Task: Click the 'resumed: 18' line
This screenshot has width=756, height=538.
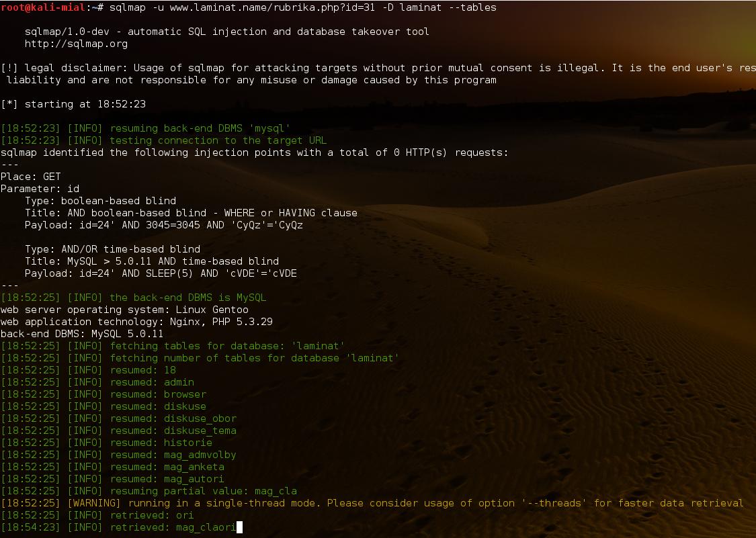Action: (88, 370)
